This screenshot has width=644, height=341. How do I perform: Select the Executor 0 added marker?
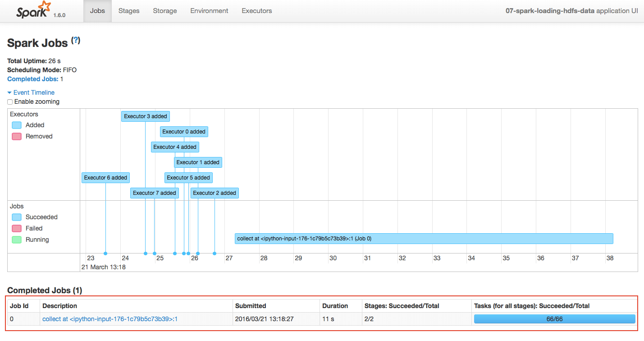(184, 132)
